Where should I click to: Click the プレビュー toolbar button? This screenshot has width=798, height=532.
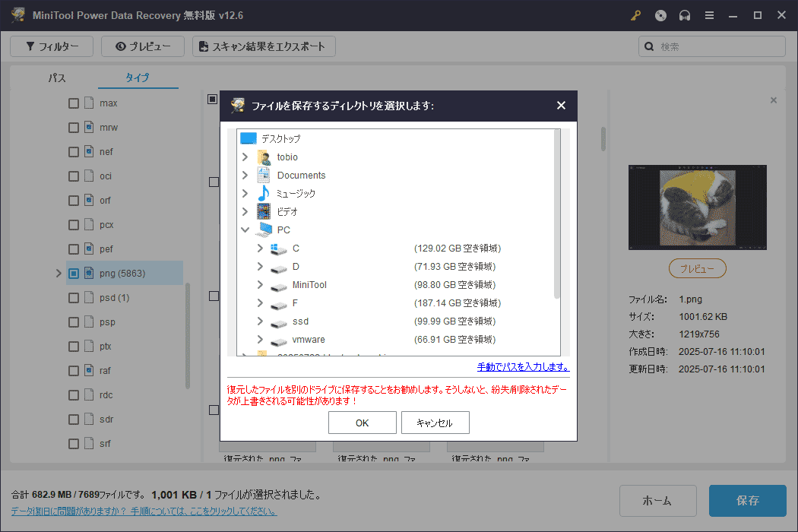pyautogui.click(x=143, y=46)
